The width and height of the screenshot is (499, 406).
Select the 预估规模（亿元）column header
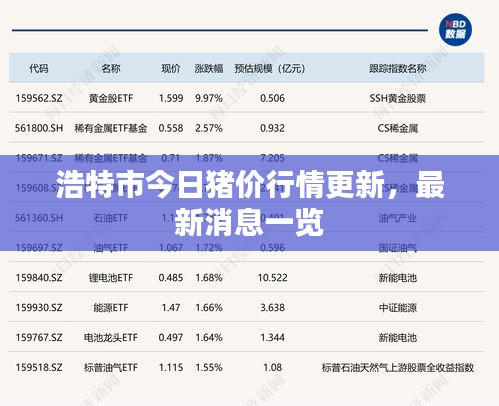coord(270,69)
